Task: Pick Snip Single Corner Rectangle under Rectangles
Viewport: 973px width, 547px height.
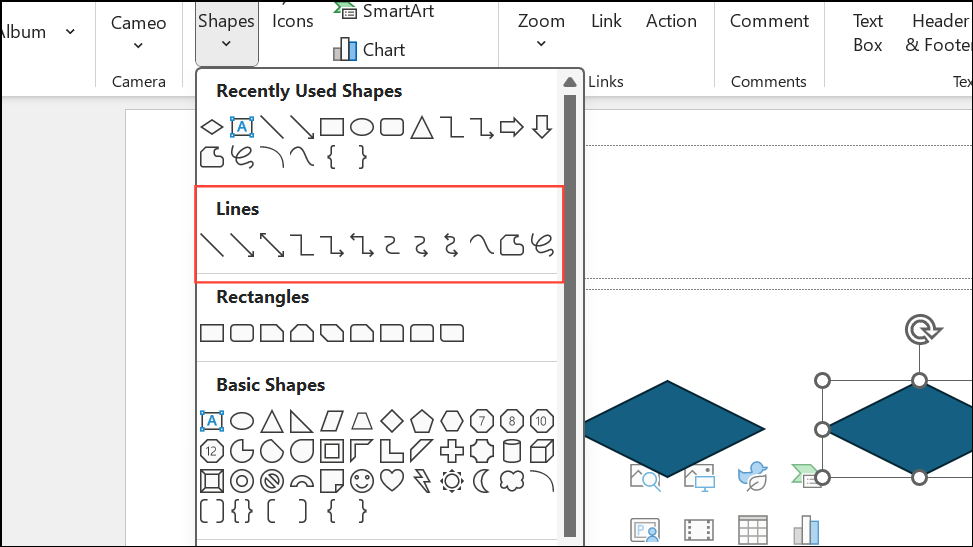Action: (272, 333)
